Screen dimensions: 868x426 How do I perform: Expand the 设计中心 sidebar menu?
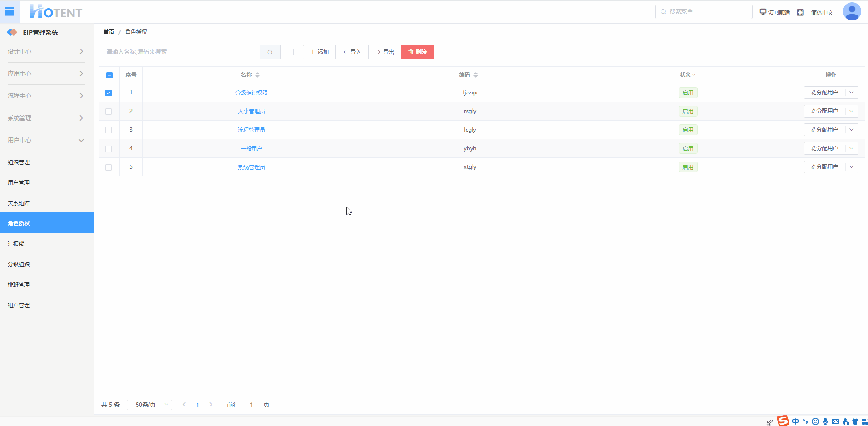pos(46,51)
